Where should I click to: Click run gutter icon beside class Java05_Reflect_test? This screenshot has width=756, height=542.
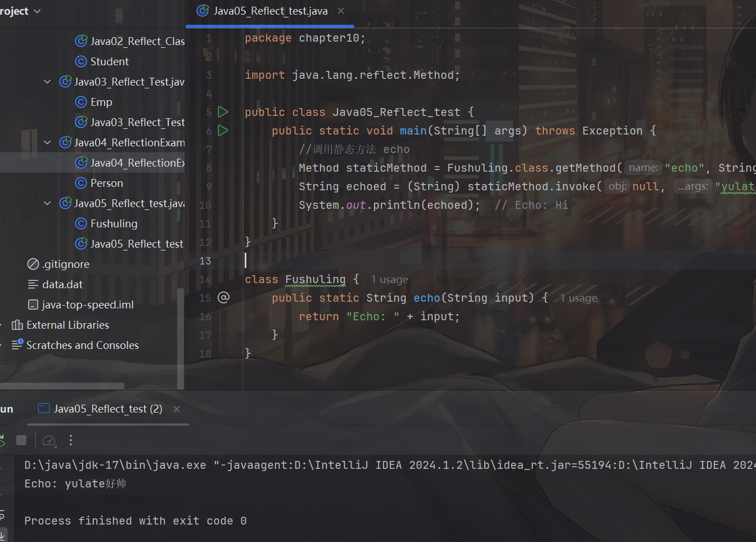pos(223,112)
